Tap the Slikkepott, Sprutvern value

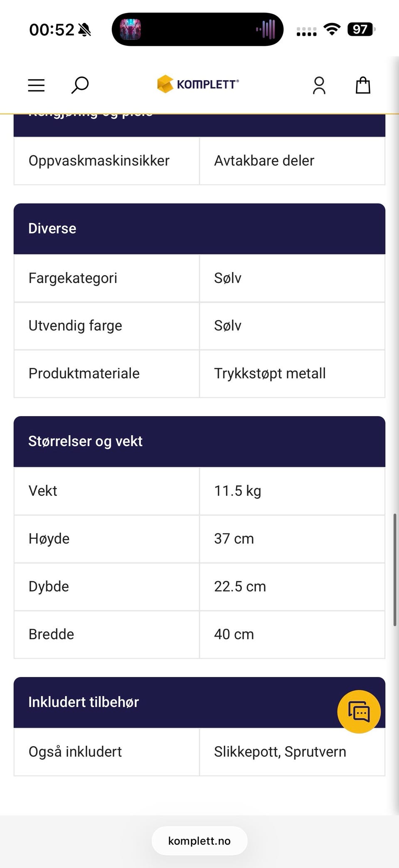click(280, 752)
